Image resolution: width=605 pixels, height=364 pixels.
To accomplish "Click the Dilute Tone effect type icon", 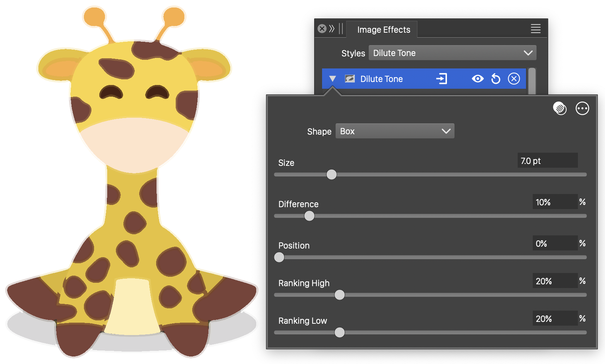I will [x=350, y=79].
